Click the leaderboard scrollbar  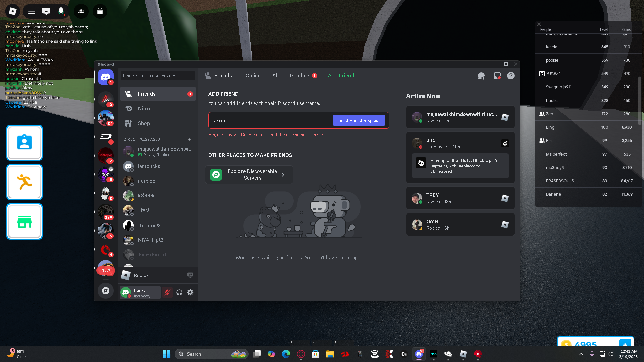[x=640, y=101]
